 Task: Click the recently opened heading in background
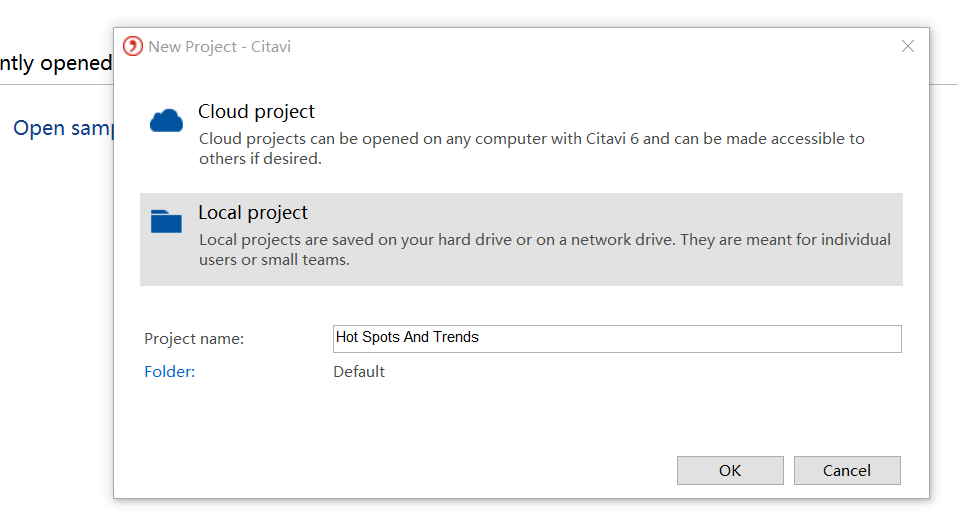click(56, 62)
